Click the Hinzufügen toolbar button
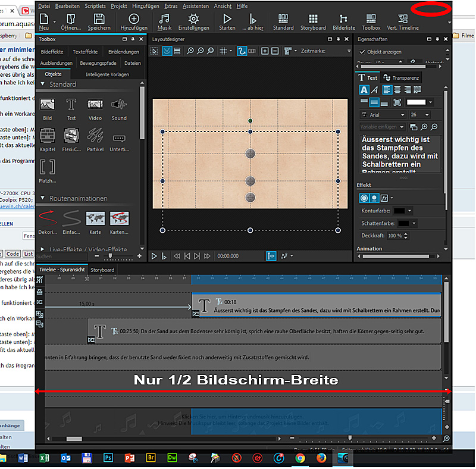The width and height of the screenshot is (476, 469). (x=134, y=22)
